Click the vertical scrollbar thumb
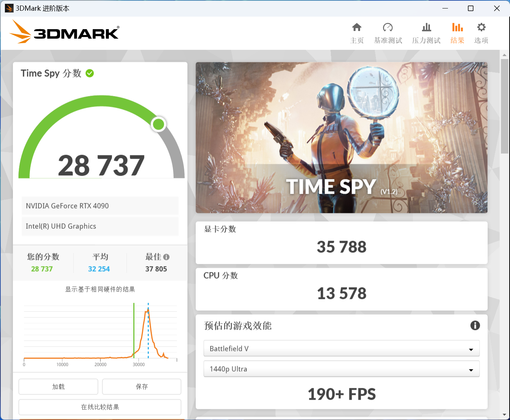The width and height of the screenshot is (510, 420). pos(504,106)
